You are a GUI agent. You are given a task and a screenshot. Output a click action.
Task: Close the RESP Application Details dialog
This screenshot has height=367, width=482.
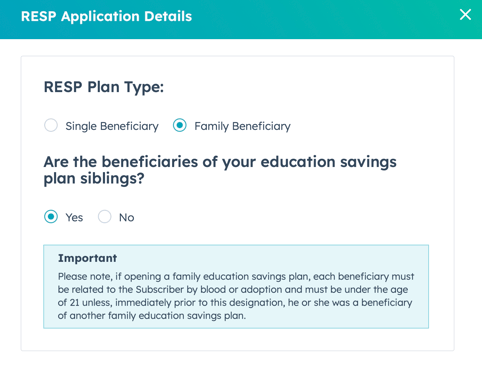(x=465, y=15)
